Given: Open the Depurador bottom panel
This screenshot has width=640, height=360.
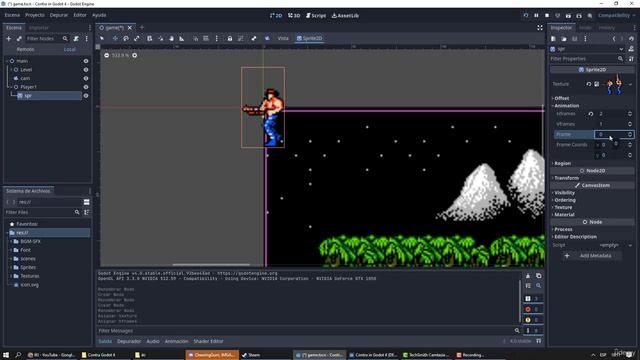Looking at the screenshot, I should 129,341.
